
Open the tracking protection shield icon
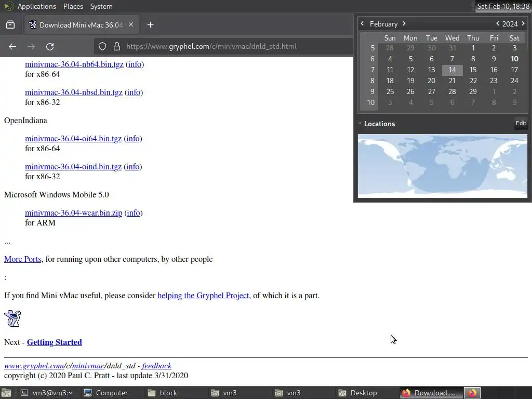(102, 46)
